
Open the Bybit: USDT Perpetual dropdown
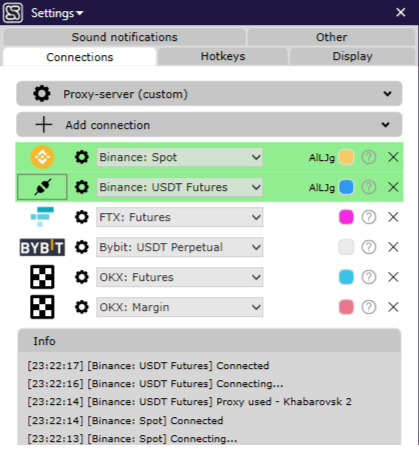pyautogui.click(x=180, y=247)
